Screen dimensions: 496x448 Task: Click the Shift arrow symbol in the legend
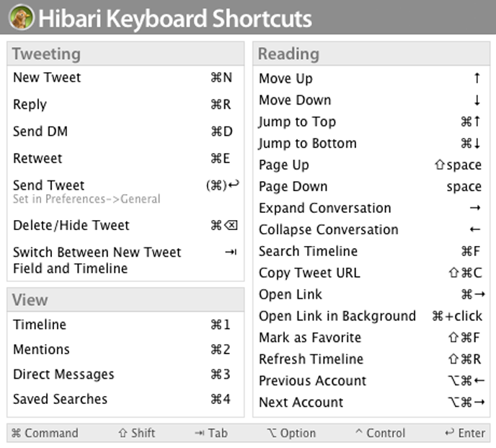click(123, 433)
